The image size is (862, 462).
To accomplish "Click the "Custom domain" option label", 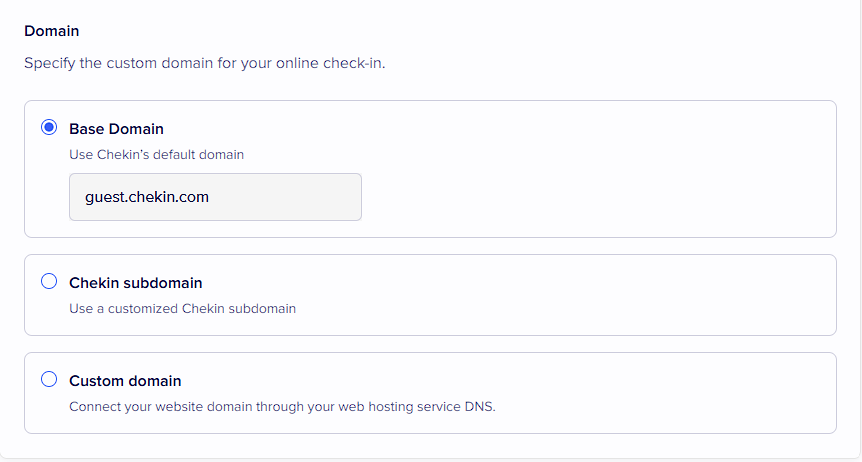I will pyautogui.click(x=125, y=381).
